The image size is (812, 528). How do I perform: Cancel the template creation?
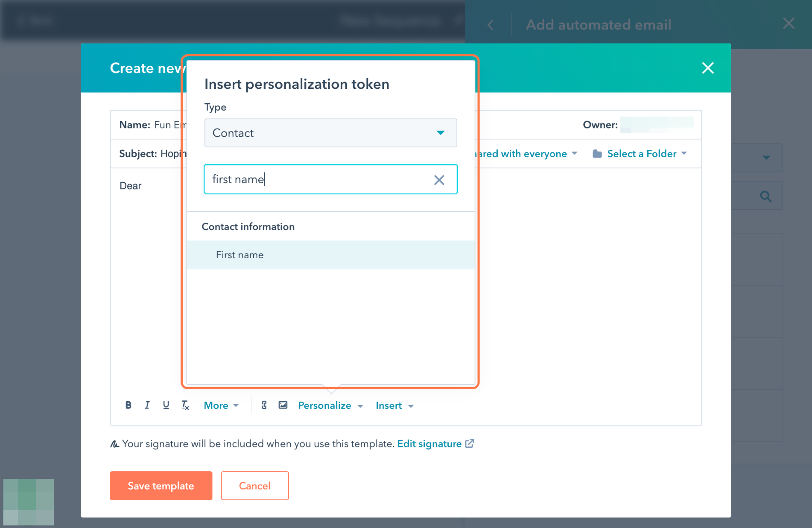[255, 486]
